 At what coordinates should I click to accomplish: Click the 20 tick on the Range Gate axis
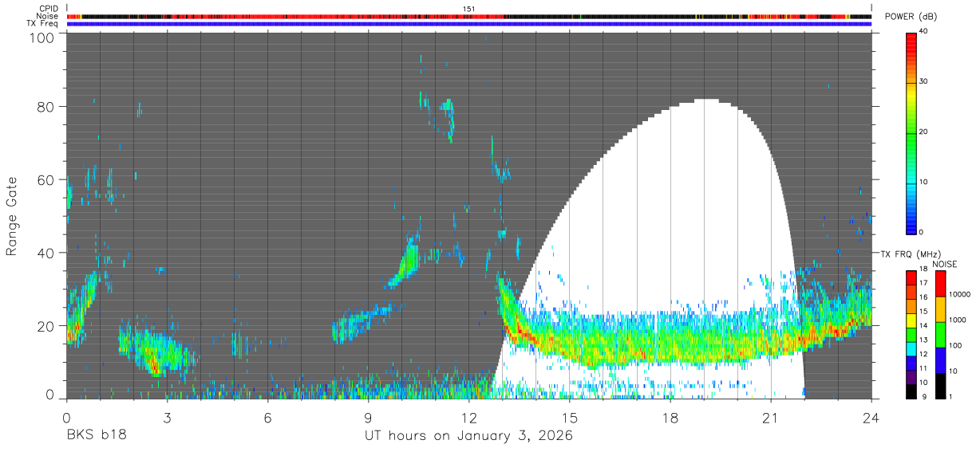tap(47, 325)
